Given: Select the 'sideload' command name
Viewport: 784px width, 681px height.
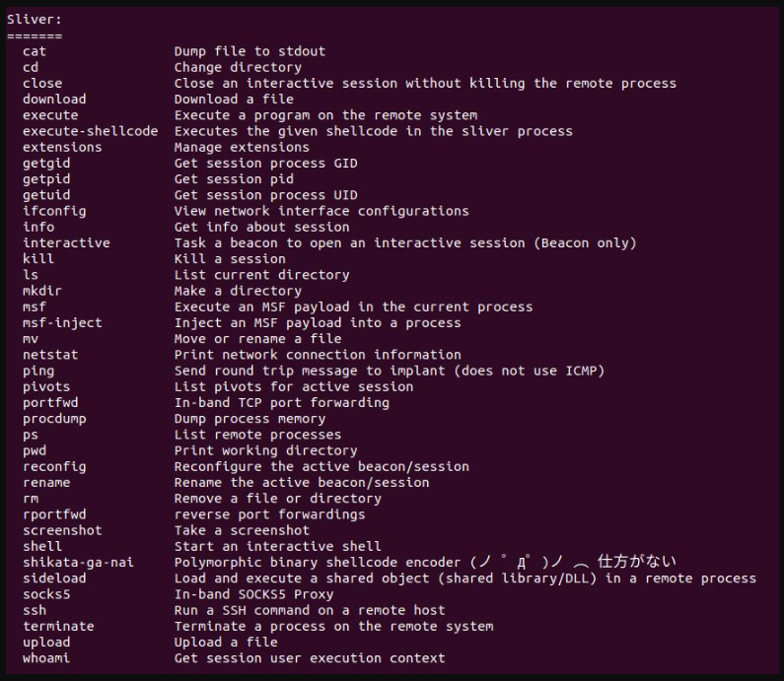Looking at the screenshot, I should [x=54, y=579].
